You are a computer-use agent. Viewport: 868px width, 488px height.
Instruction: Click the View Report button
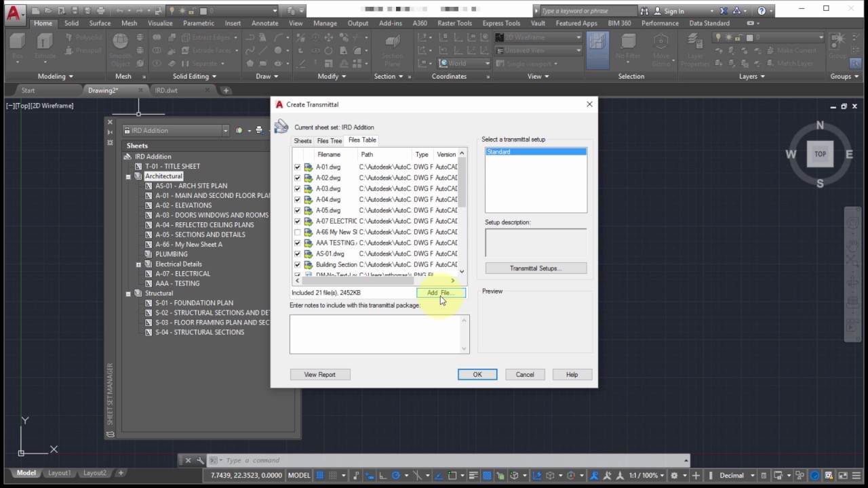coord(319,374)
